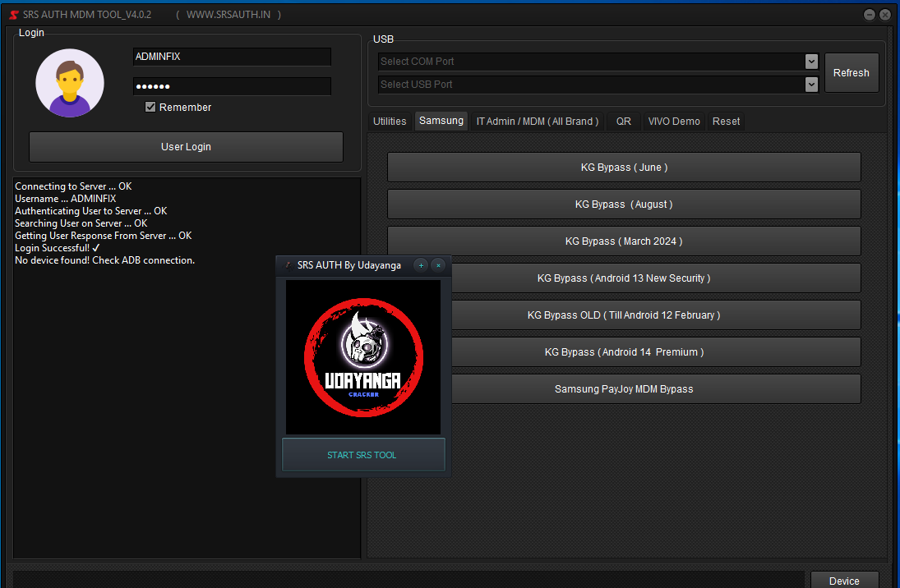Run KG Bypass (Android 13 New Security)
The height and width of the screenshot is (588, 900).
point(656,278)
